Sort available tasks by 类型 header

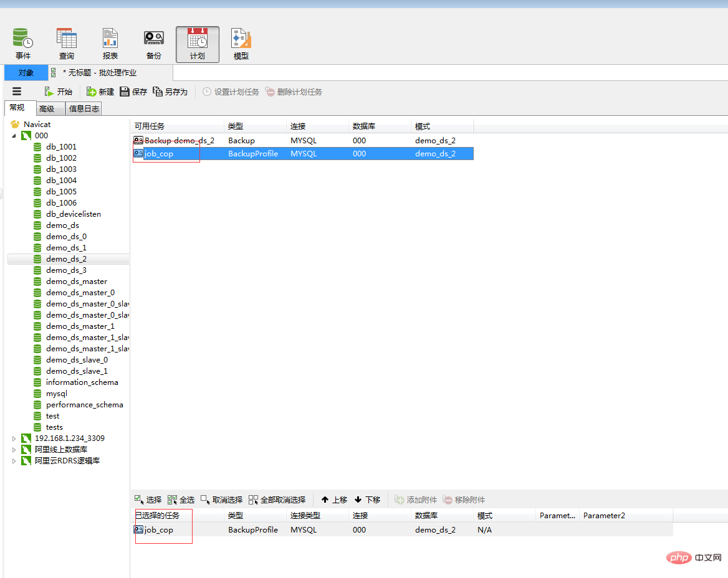click(x=256, y=126)
